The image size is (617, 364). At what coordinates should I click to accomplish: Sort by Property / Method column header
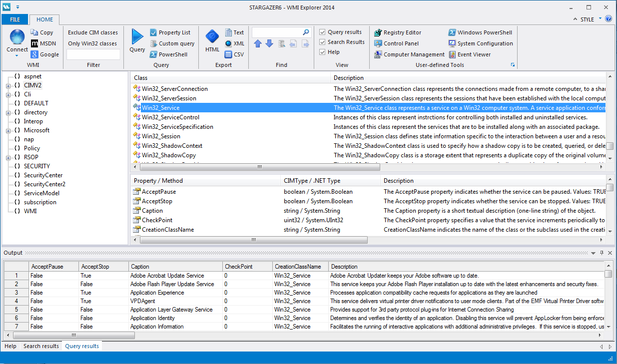[x=206, y=181]
